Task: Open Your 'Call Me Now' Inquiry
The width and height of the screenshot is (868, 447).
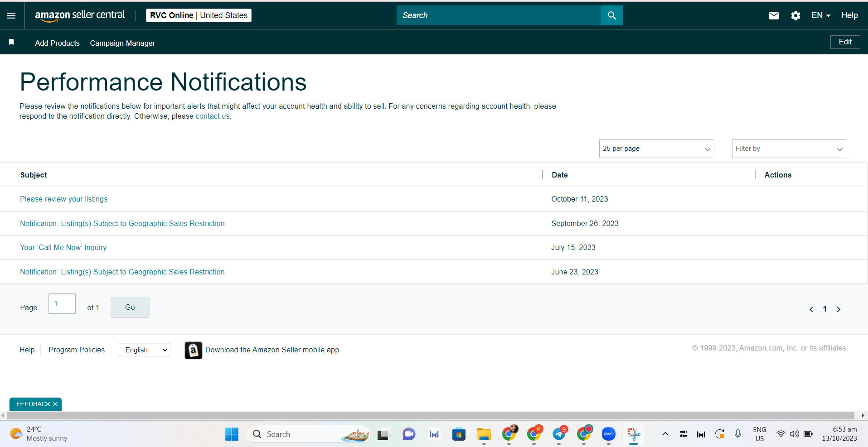Action: tap(63, 247)
